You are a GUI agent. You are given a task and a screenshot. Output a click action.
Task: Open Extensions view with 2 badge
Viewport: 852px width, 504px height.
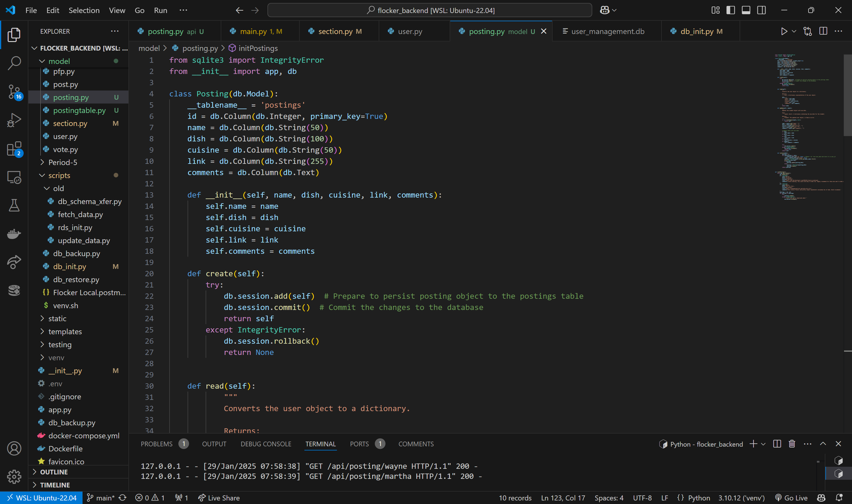[x=14, y=149]
